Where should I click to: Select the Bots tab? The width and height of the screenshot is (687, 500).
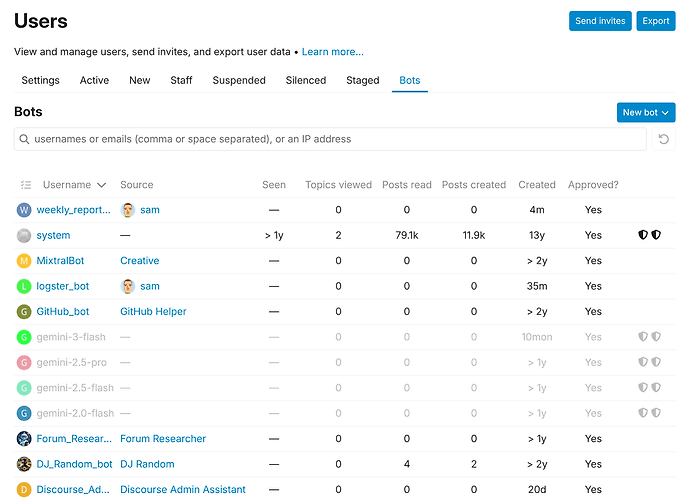tap(410, 81)
